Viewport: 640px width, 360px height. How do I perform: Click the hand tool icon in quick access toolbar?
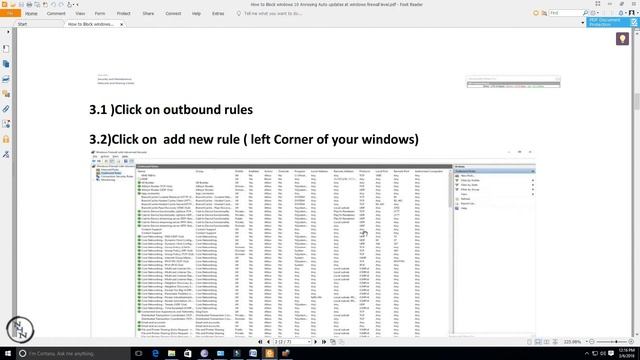[69, 4]
